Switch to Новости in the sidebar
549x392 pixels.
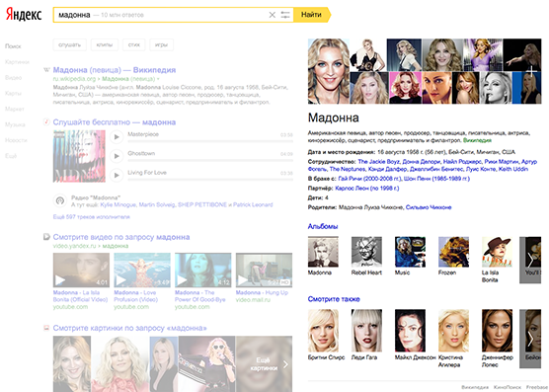click(x=16, y=140)
